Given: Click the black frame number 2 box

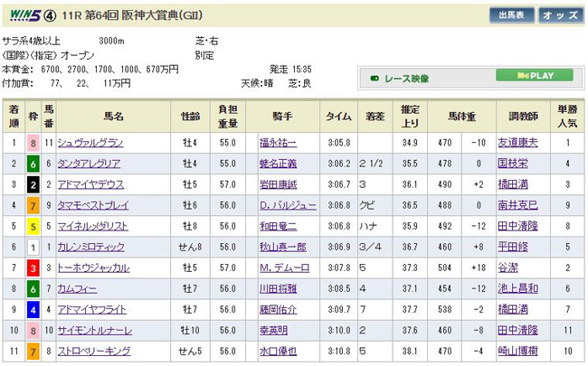Looking at the screenshot, I should (x=33, y=184).
